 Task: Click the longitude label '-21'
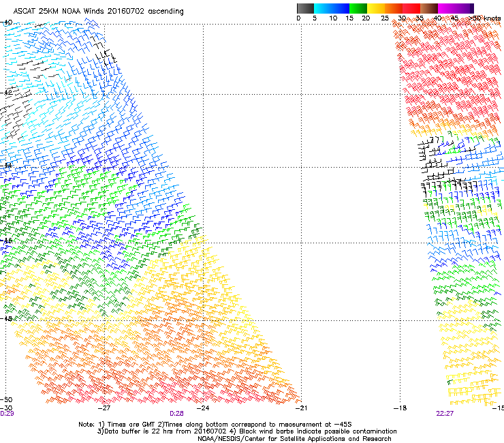[x=301, y=408]
